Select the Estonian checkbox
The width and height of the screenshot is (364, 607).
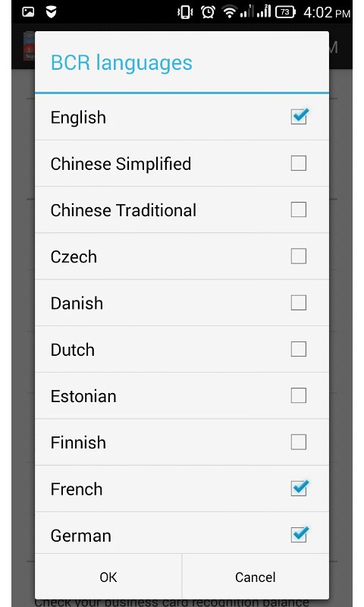click(x=299, y=395)
